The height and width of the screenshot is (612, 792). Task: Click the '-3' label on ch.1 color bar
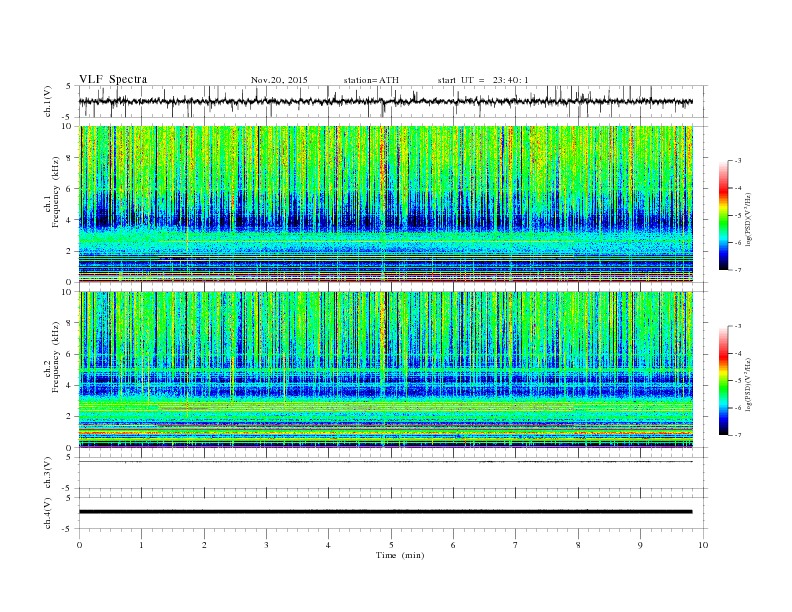coord(738,161)
